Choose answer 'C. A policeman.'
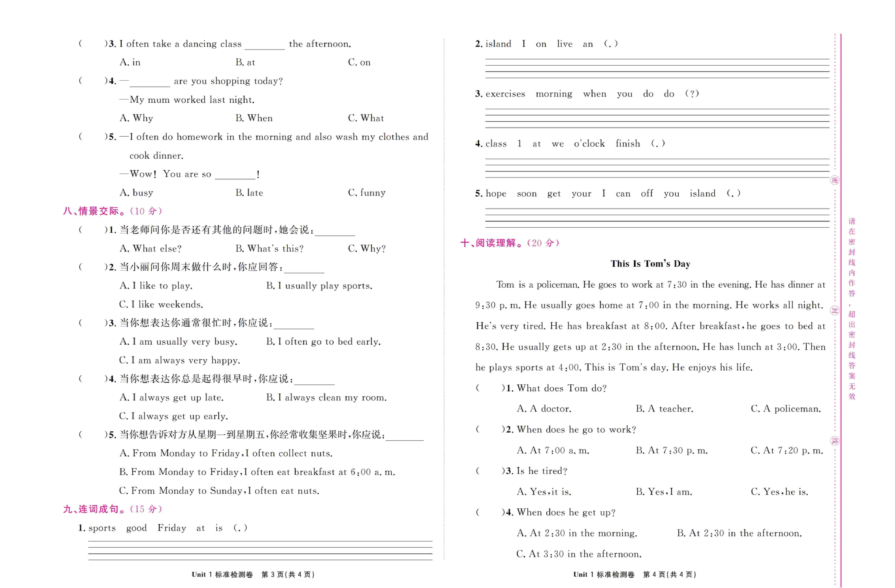895x588 pixels. tap(786, 409)
